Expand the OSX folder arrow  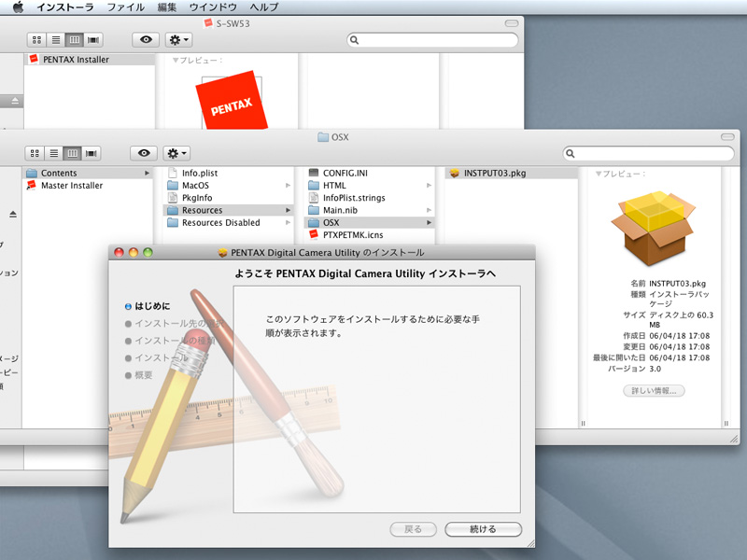(x=430, y=222)
